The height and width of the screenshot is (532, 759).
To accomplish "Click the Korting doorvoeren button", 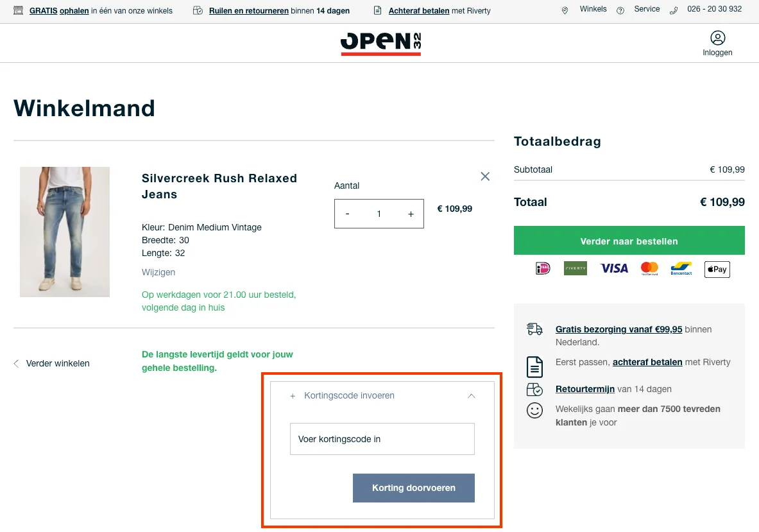I will (413, 488).
